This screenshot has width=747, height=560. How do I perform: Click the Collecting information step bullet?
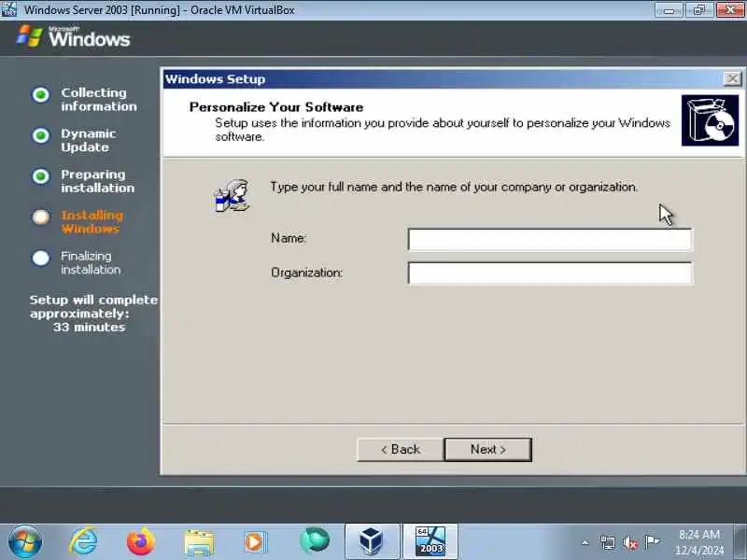(41, 95)
